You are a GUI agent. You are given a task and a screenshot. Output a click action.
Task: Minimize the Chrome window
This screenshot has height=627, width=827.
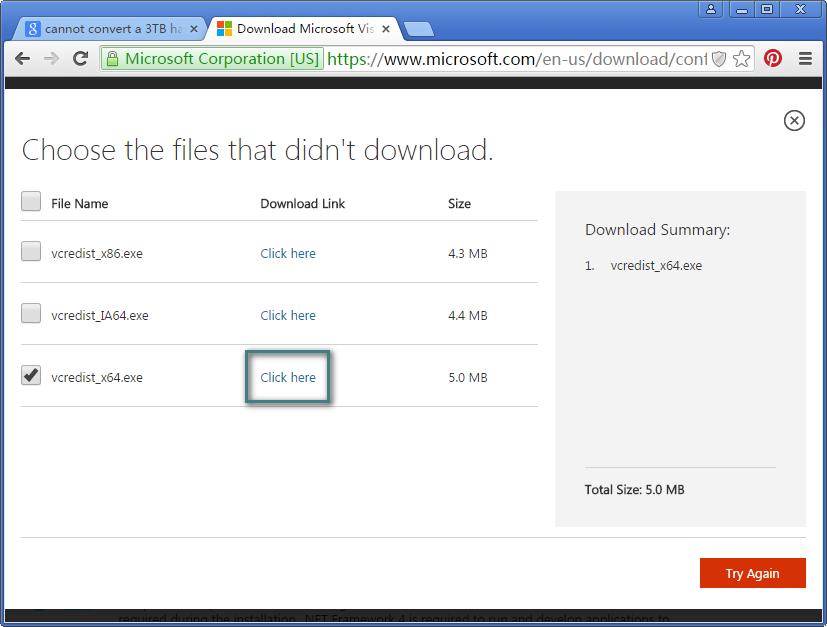[x=742, y=9]
